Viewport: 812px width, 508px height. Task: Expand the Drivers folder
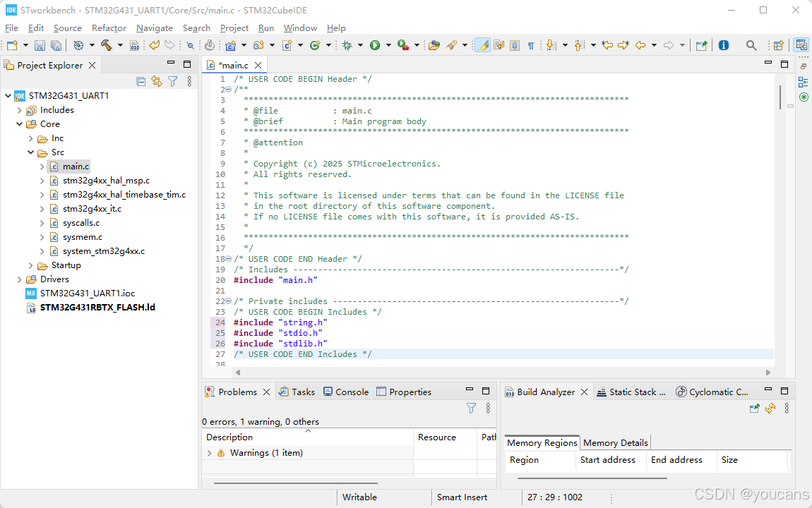(x=20, y=279)
